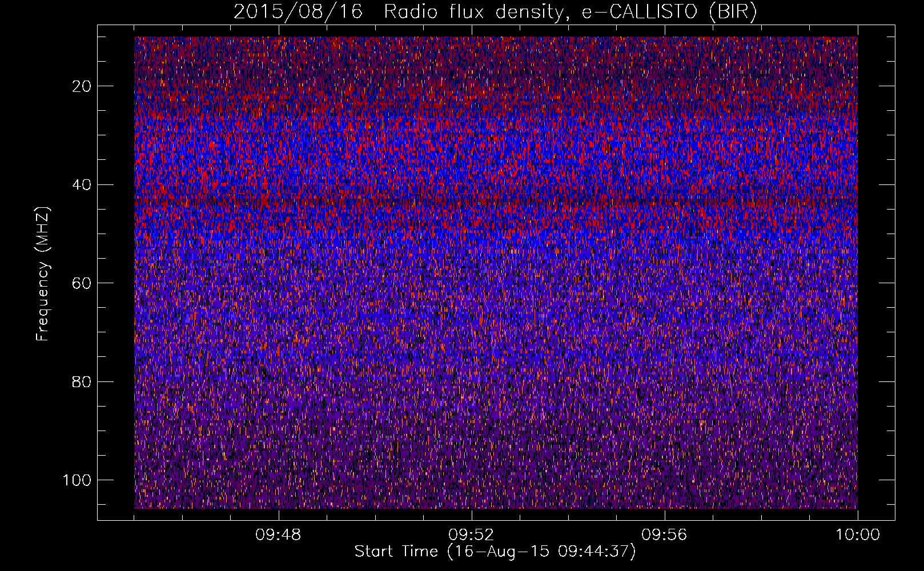Click the 09:56 time tick label
Image resolution: width=924 pixels, height=571 pixels.
tap(664, 535)
